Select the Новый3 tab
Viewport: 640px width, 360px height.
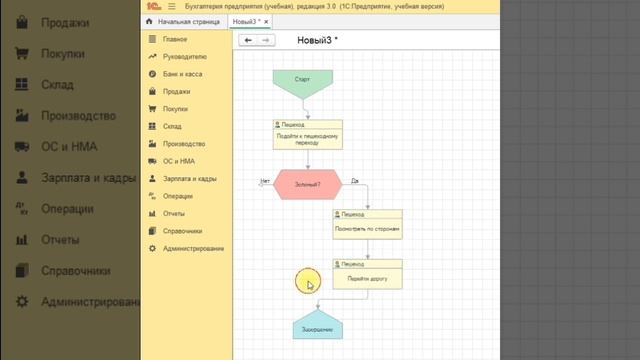[246, 22]
